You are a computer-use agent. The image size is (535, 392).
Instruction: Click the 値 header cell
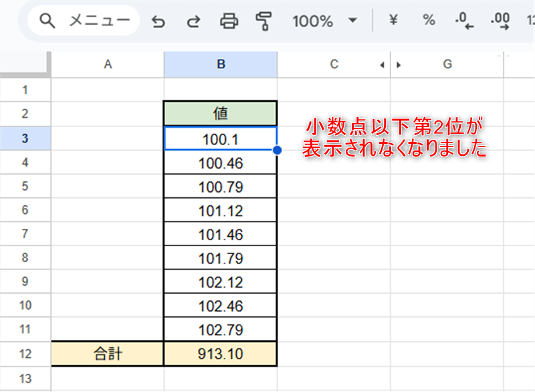point(220,113)
